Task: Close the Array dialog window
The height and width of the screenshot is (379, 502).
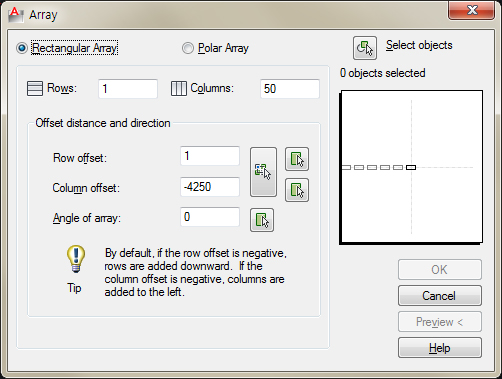Action: click(471, 10)
